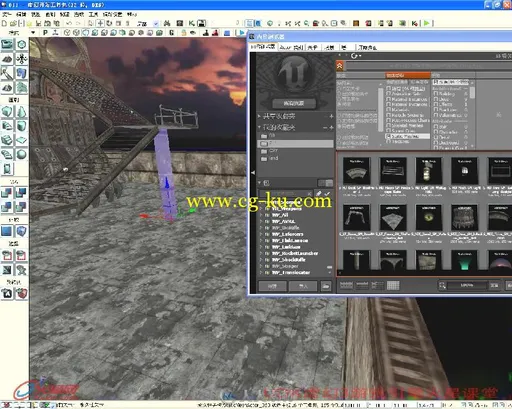Click the plus icon on shared collections row
This screenshot has width=512, height=409.
coord(331,116)
